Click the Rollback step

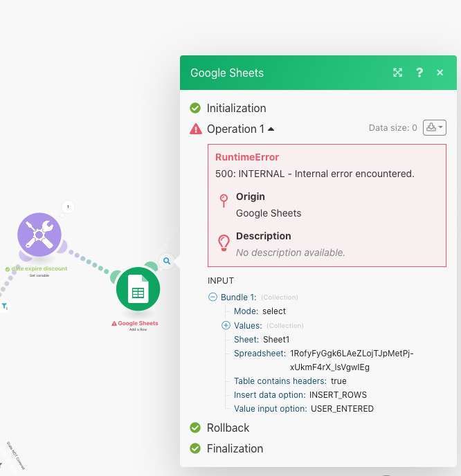pos(228,428)
